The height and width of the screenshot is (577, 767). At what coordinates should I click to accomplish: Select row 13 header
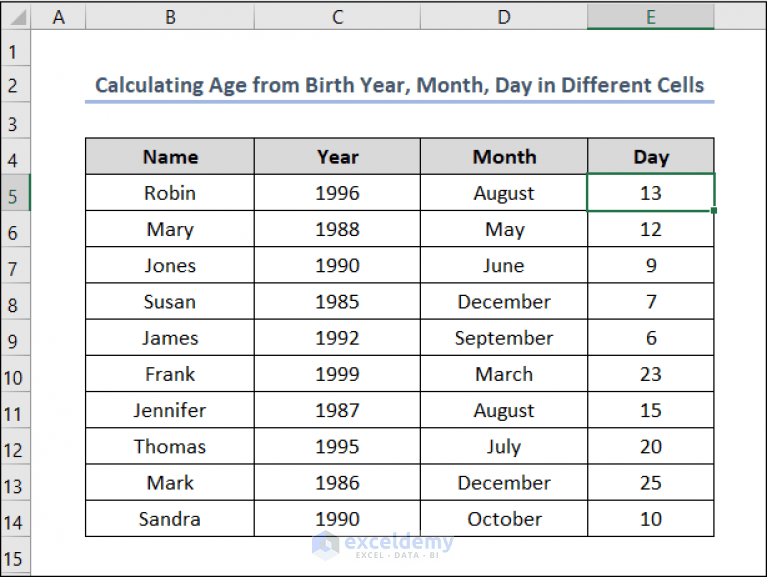coord(15,483)
